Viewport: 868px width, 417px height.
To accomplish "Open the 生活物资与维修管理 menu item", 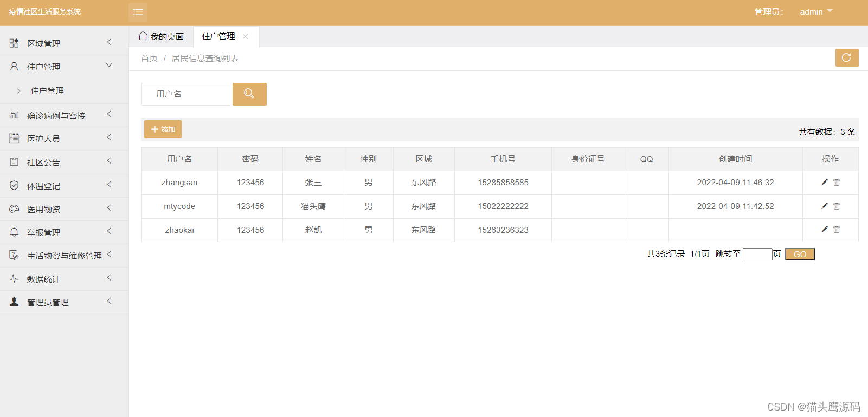I will [64, 256].
